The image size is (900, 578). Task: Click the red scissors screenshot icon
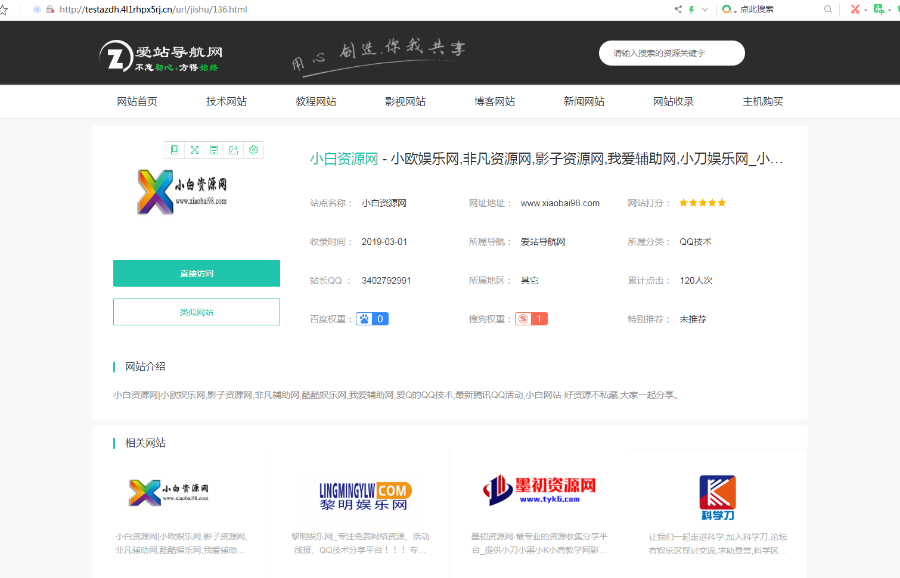(x=855, y=9)
